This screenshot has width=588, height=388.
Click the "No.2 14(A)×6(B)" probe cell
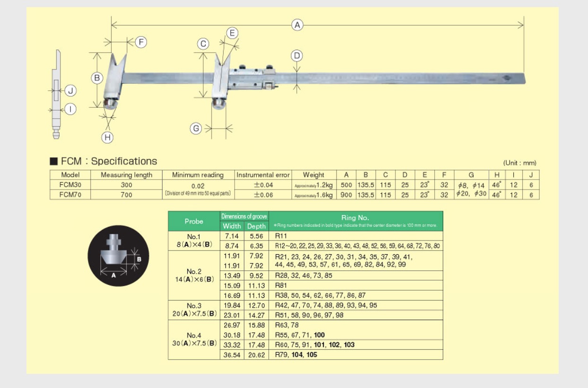[x=194, y=276]
